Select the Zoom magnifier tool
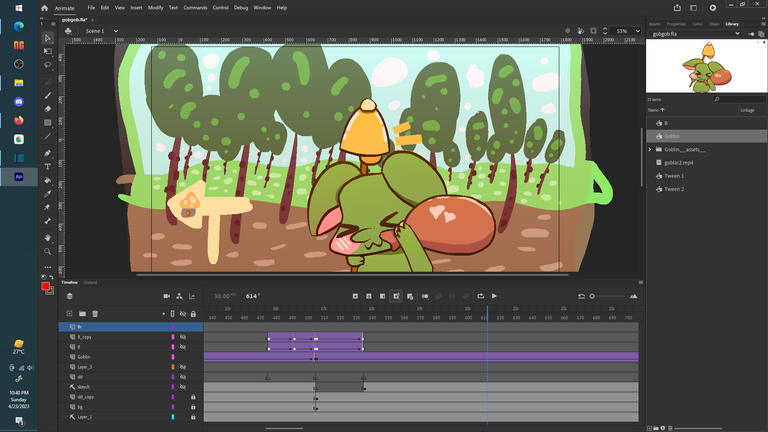This screenshot has height=432, width=768. click(x=48, y=251)
